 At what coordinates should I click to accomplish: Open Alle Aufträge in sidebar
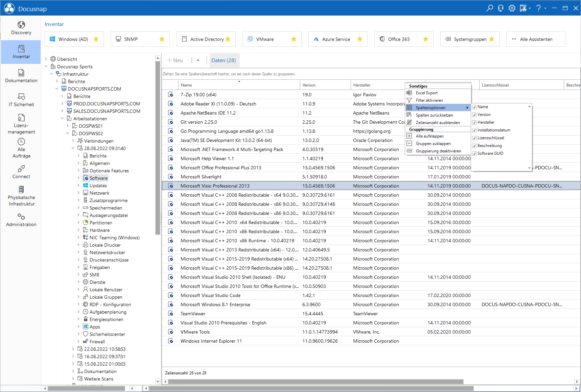point(21,148)
